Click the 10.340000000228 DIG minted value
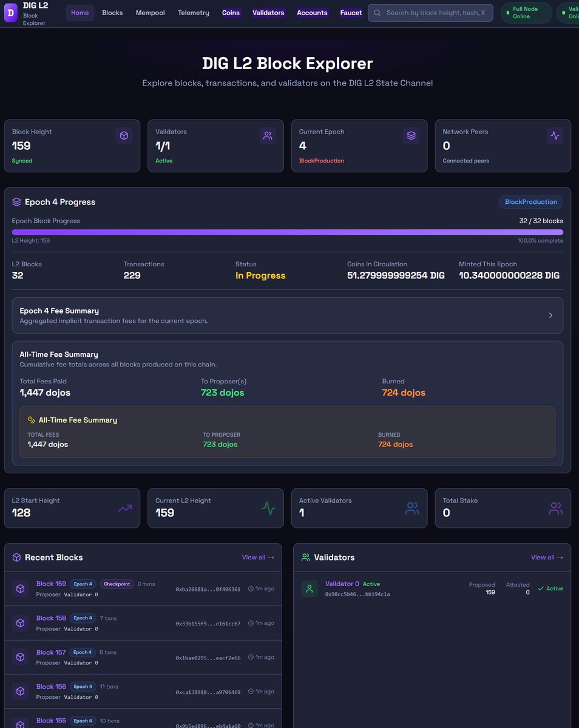579x728 pixels. [x=509, y=275]
